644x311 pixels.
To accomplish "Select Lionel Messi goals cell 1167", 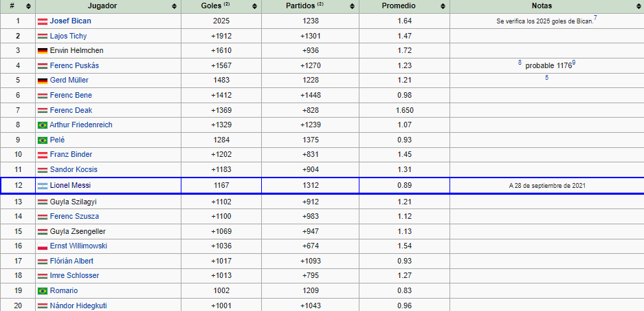I will (x=221, y=186).
